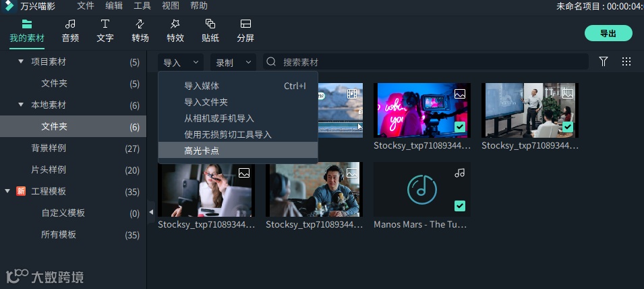Select the Manos Mars audio clip thumbnail
Image resolution: width=644 pixels, height=289 pixels.
point(422,190)
